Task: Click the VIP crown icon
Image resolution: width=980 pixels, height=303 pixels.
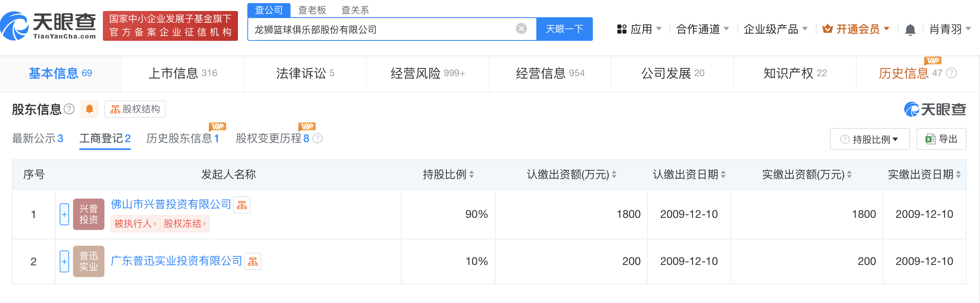Action: coord(827,29)
